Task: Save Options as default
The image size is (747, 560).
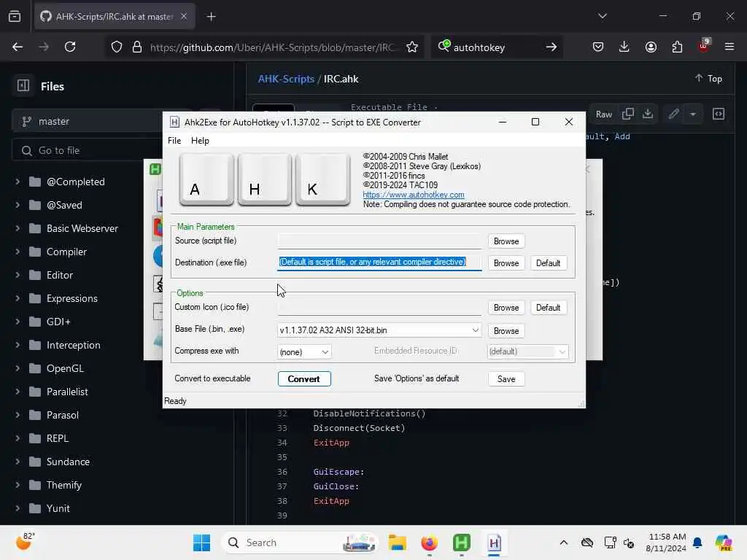Action: (x=506, y=379)
